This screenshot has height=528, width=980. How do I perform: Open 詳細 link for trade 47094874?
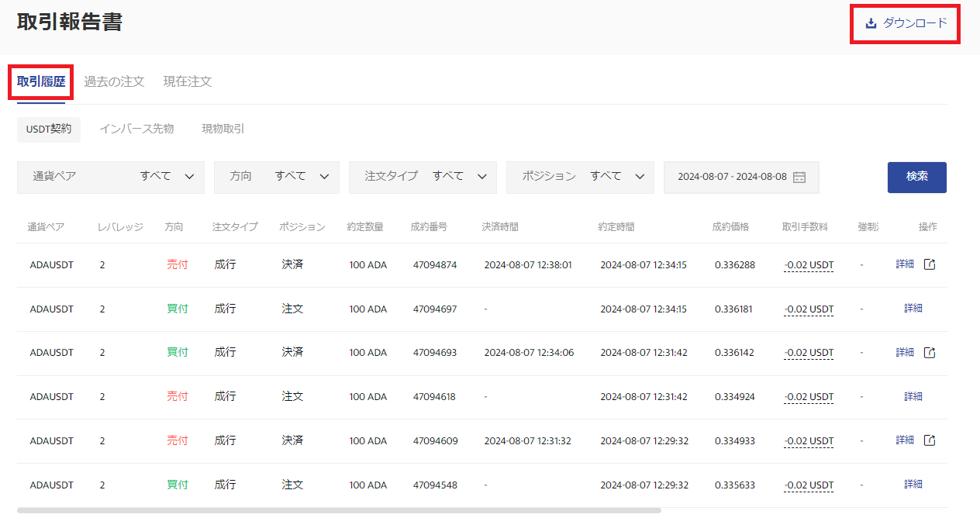click(x=905, y=264)
